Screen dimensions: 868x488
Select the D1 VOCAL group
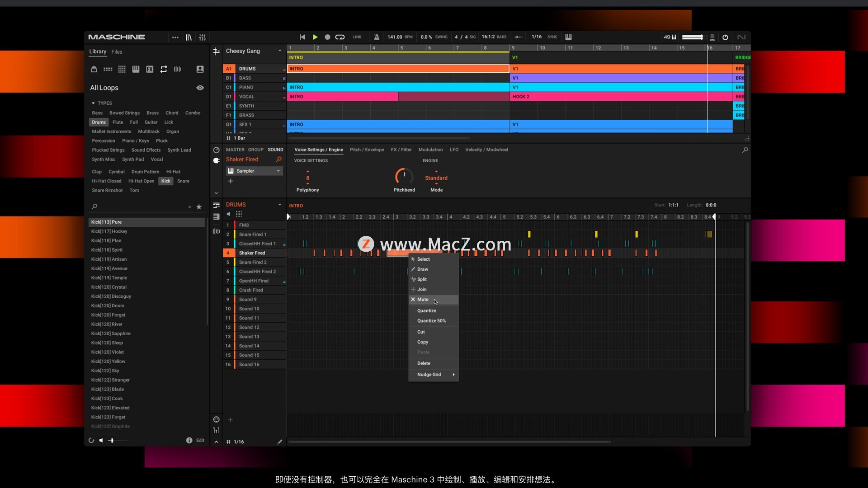[255, 97]
